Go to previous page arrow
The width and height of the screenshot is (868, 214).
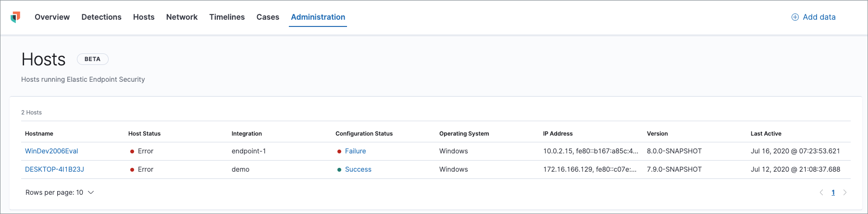pyautogui.click(x=821, y=192)
